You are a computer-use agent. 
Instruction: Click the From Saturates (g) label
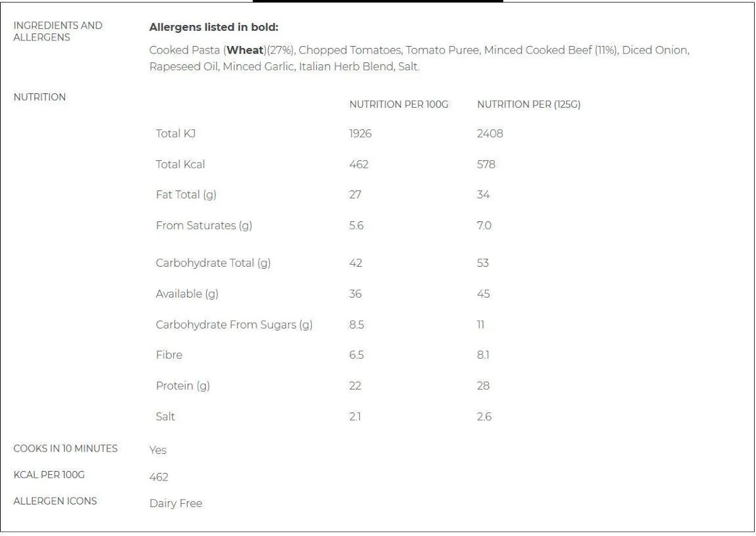[x=204, y=226]
